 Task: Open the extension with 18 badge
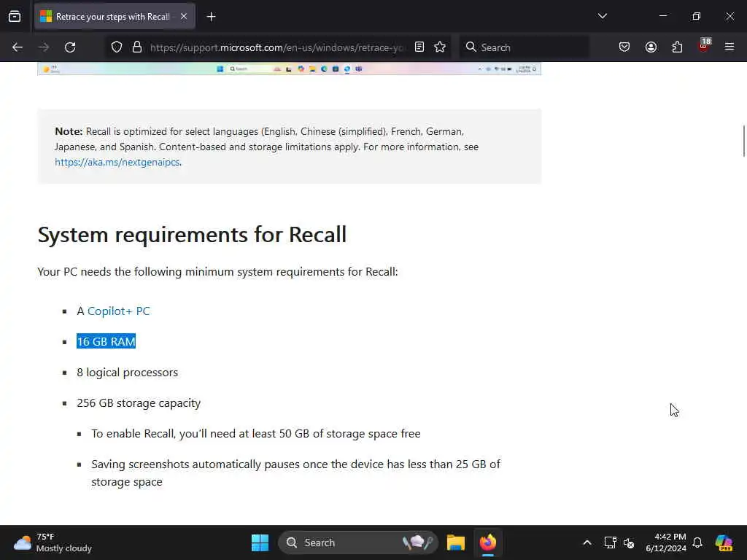coord(704,46)
